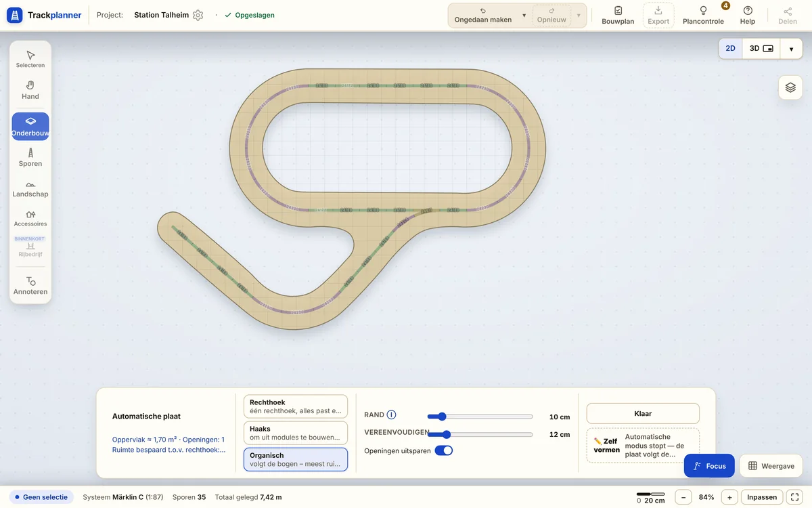Adjust the RAND margin slider
This screenshot has width=812, height=508.
coord(480,417)
